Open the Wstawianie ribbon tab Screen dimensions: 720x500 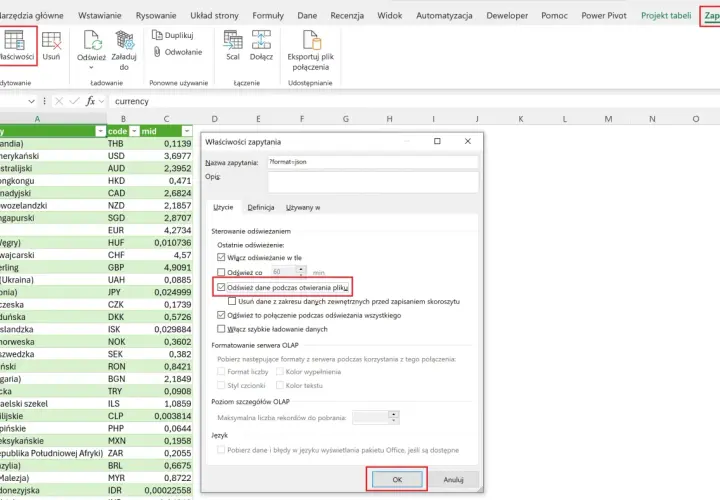(100, 16)
